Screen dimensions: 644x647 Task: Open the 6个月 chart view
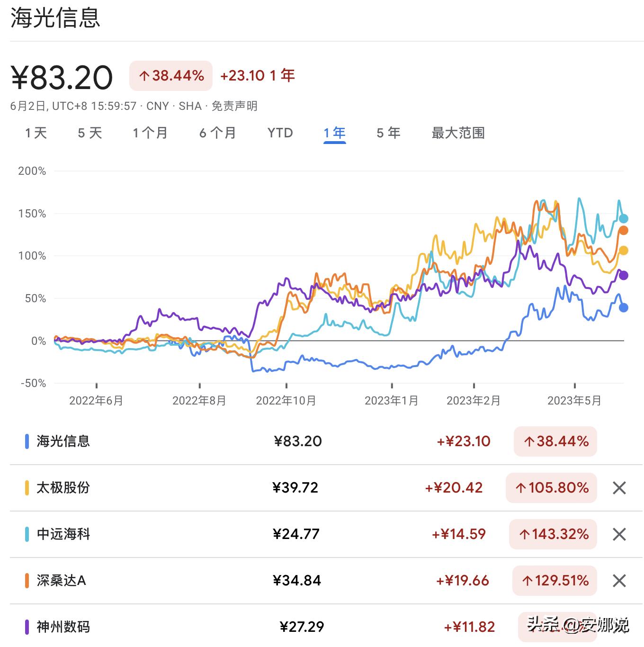tap(217, 133)
